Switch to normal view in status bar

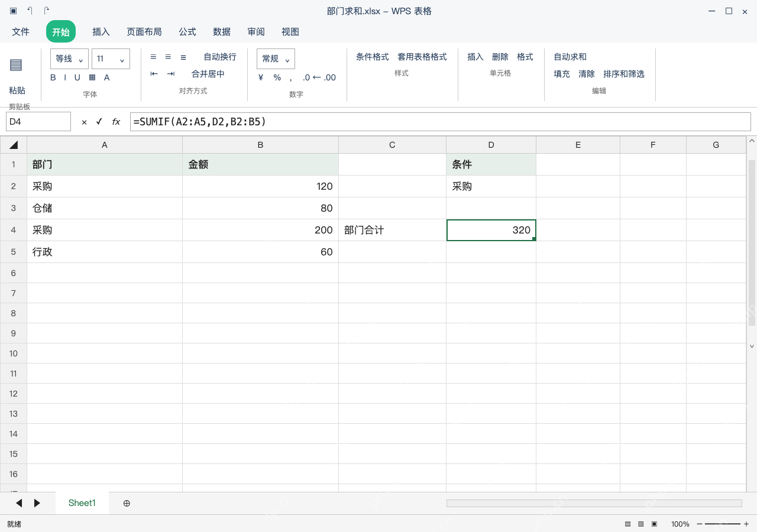click(x=627, y=524)
